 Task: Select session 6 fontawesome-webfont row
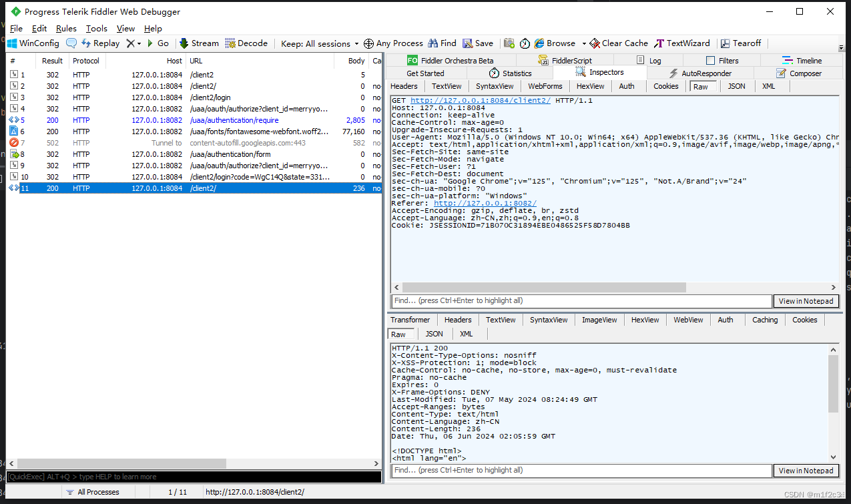[x=194, y=132]
